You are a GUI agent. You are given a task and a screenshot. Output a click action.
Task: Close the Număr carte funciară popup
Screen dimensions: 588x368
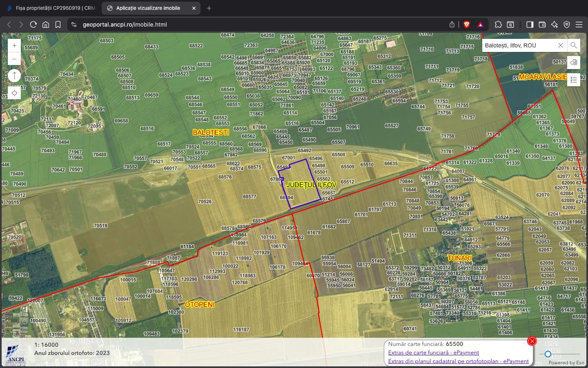[531, 341]
